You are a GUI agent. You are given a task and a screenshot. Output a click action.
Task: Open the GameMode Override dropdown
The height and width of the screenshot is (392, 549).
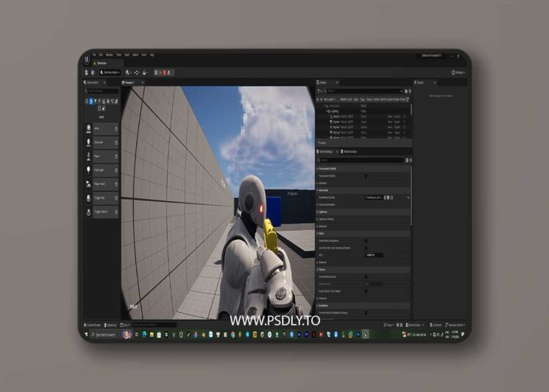click(373, 197)
